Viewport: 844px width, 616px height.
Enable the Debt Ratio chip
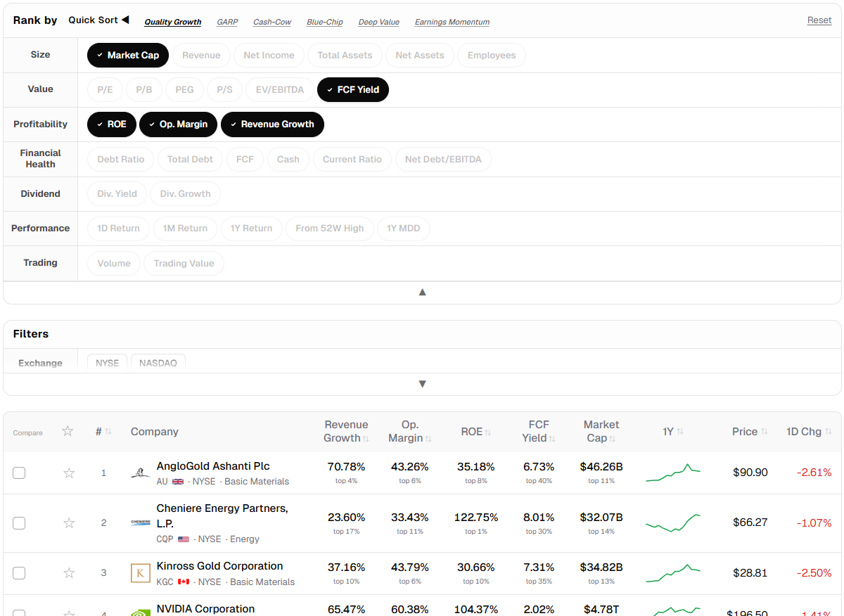121,160
